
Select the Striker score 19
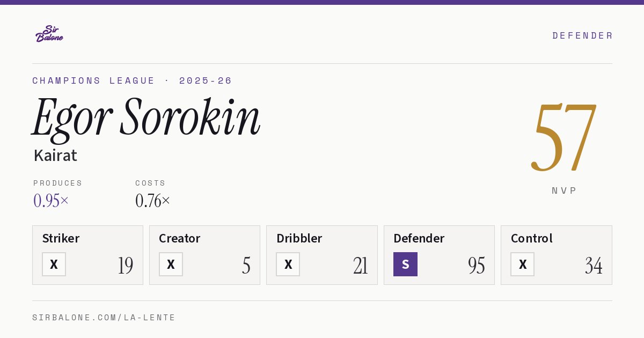pyautogui.click(x=126, y=265)
